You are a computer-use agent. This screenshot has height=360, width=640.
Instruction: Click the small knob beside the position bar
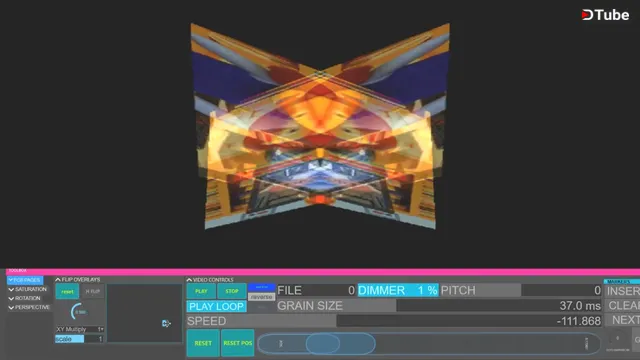[x=618, y=339]
